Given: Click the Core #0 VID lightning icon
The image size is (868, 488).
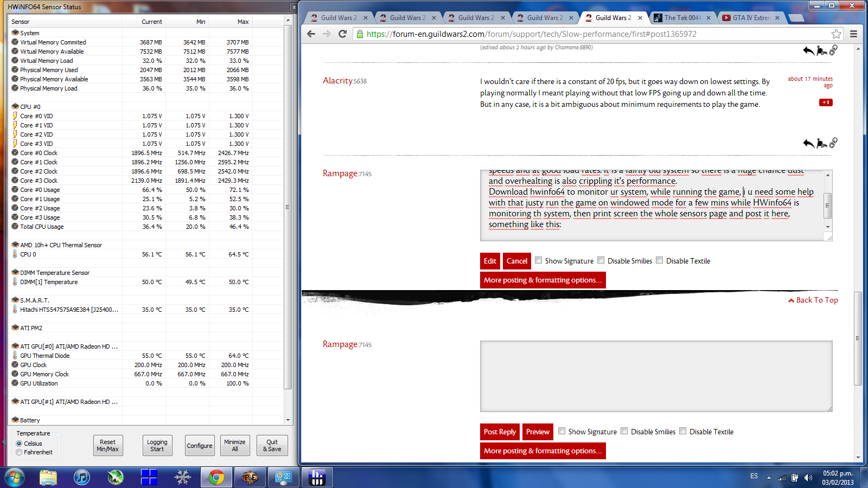Looking at the screenshot, I should [15, 115].
